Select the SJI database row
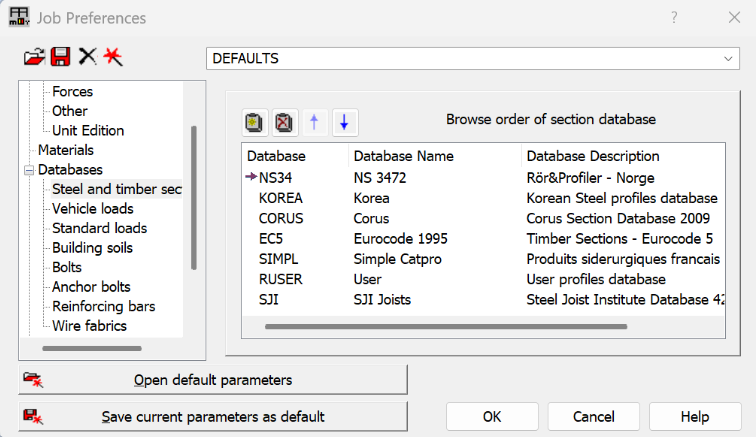This screenshot has width=756, height=437. point(484,300)
